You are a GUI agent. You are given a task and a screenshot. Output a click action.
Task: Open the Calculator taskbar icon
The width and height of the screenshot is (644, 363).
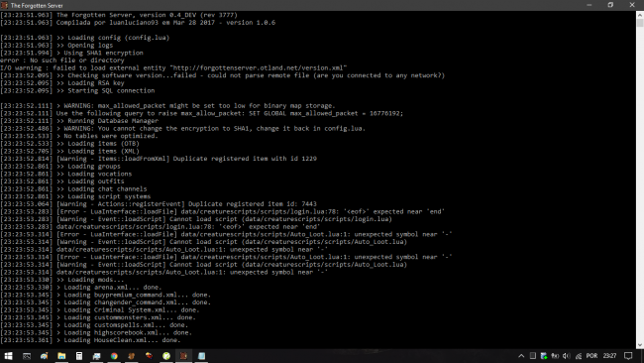(x=79, y=356)
